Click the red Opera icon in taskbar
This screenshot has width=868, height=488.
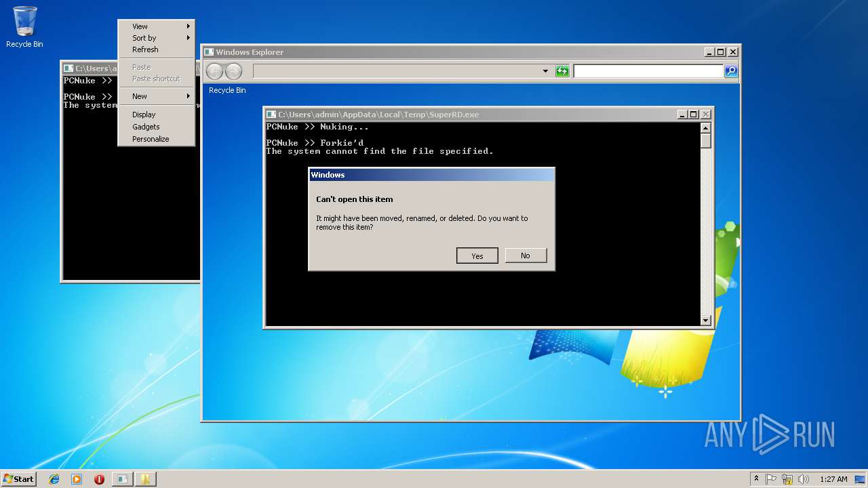(x=99, y=479)
